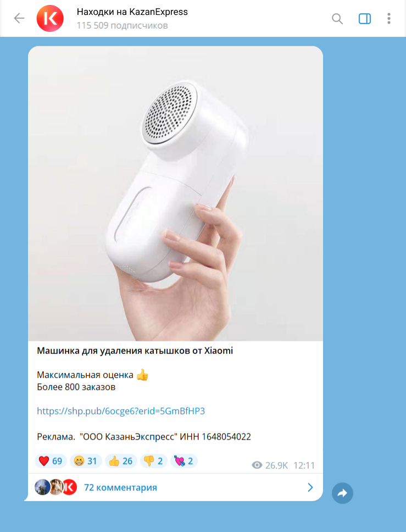Go back using the left arrow
The height and width of the screenshot is (532, 406).
point(19,18)
